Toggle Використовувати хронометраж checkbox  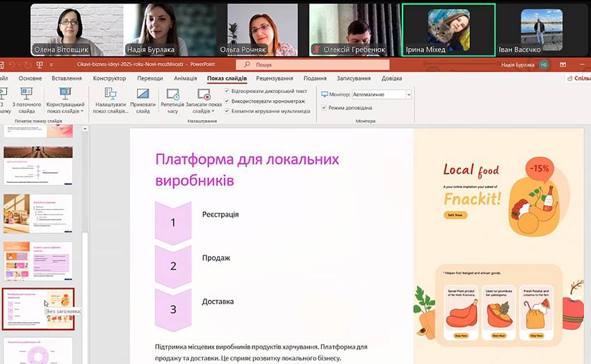(x=227, y=101)
